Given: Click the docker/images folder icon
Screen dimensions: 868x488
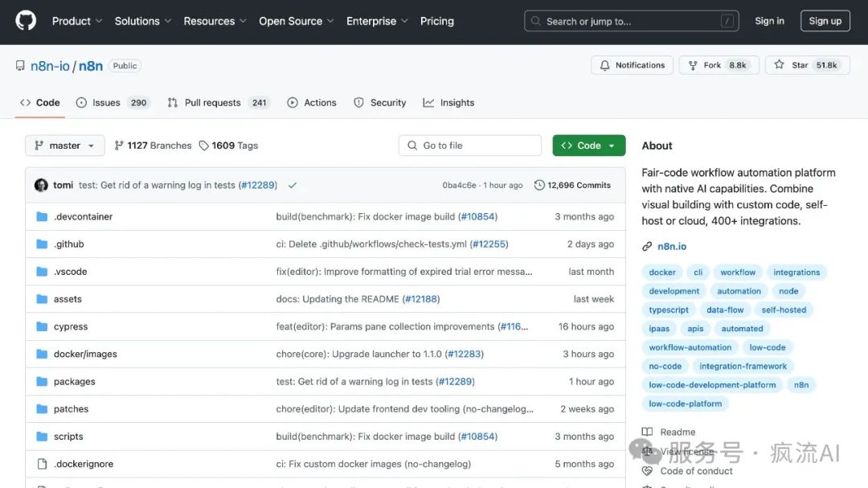Looking at the screenshot, I should (x=42, y=354).
